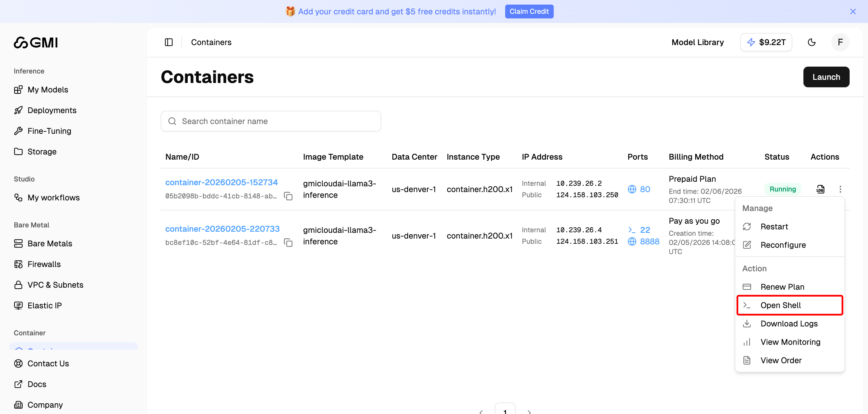
Task: Click the Claim Credit button
Action: tap(529, 11)
